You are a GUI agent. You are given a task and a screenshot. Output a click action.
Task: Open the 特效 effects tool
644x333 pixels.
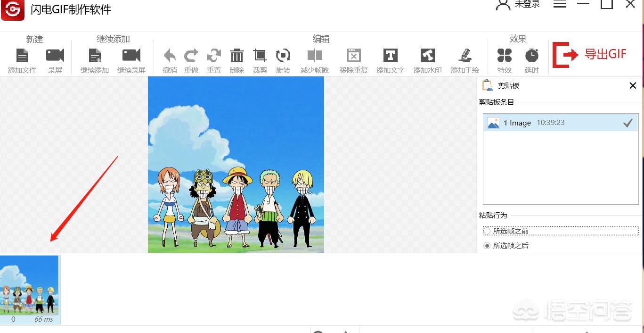point(505,56)
